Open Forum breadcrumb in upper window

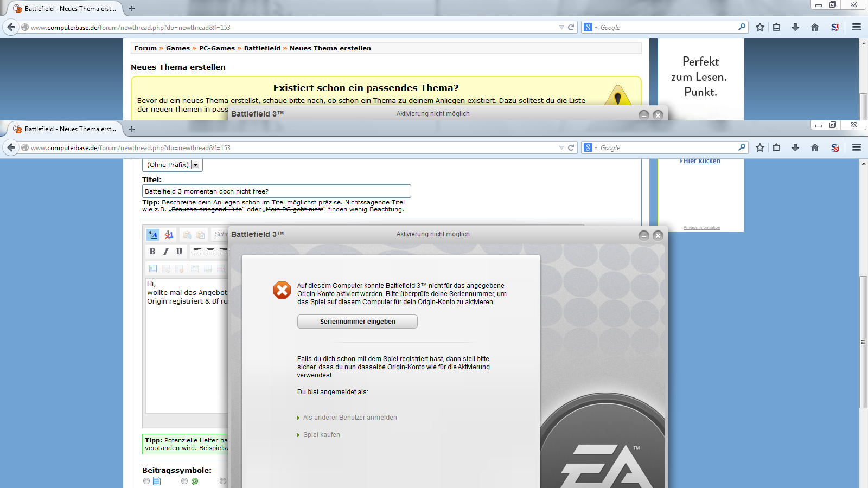coord(145,48)
